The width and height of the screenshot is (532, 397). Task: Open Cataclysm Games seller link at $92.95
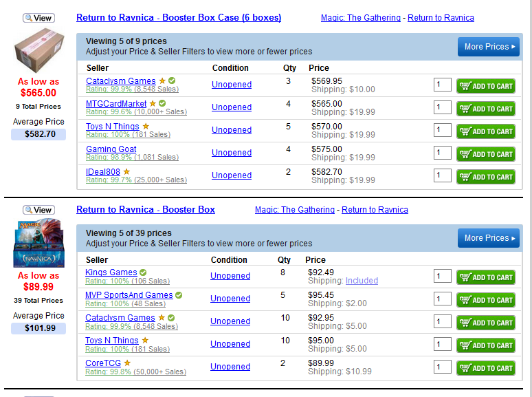(x=120, y=318)
